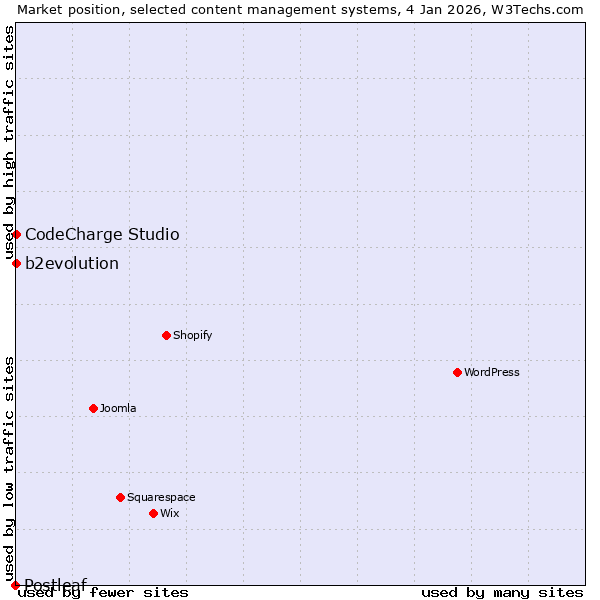This screenshot has height=600, width=600.
Task: Click the 'used by fewer sites' axis label
Action: click(103, 593)
